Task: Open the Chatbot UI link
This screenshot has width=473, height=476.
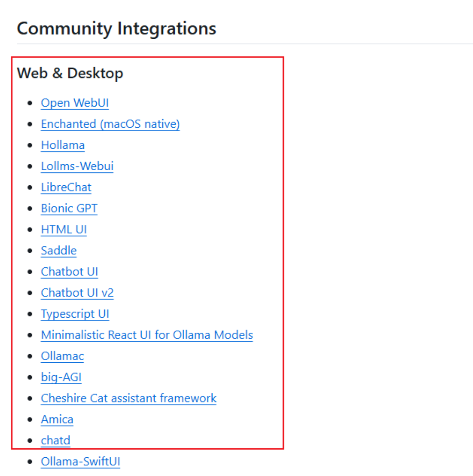Action: pos(69,272)
